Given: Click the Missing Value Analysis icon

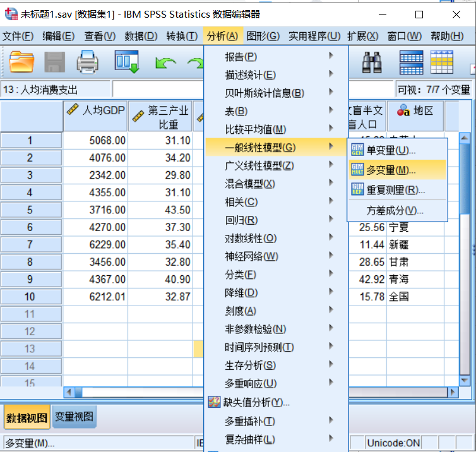Looking at the screenshot, I should [x=214, y=402].
